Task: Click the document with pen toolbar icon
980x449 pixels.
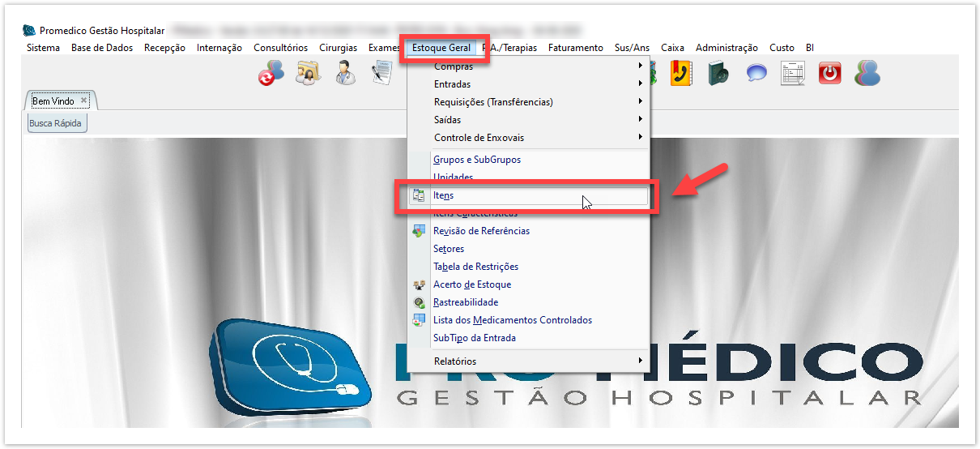Action: pyautogui.click(x=382, y=74)
